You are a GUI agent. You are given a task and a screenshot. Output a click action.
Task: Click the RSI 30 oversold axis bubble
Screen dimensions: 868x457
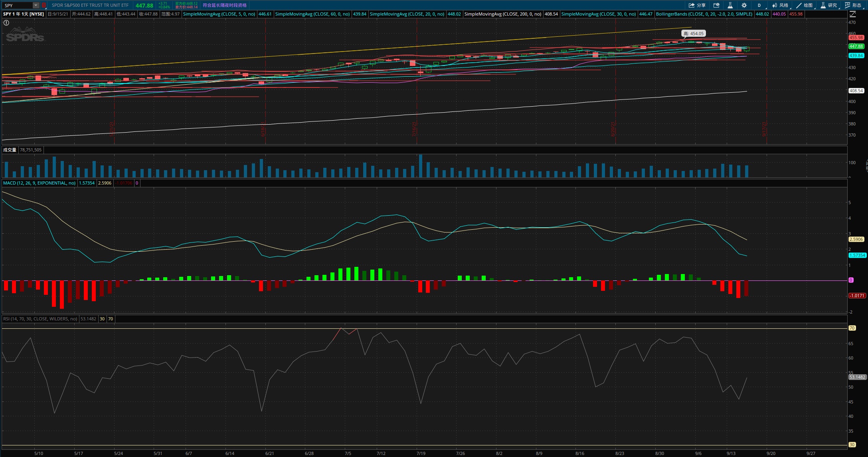click(x=852, y=445)
